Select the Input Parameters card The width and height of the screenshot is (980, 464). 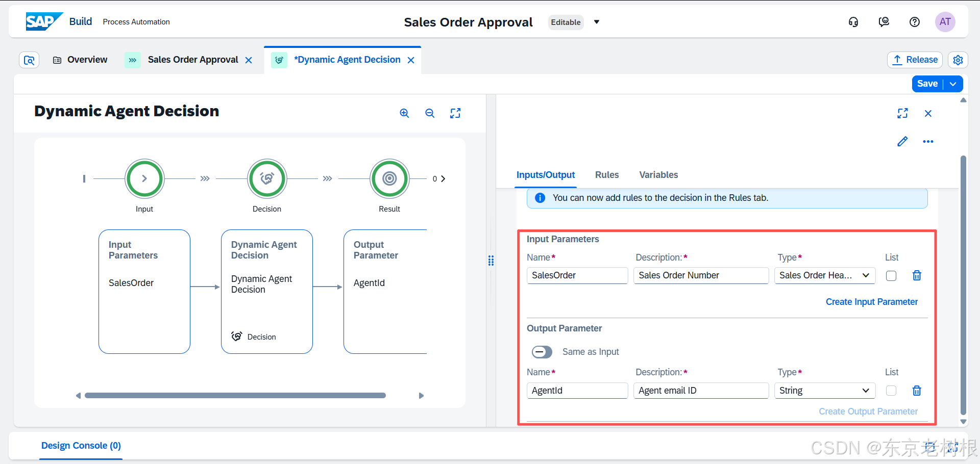tap(144, 292)
